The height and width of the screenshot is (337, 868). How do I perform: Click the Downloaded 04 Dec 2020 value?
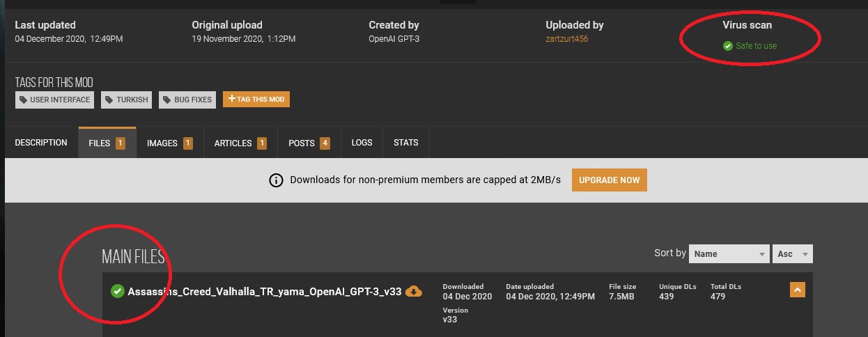coord(467,297)
